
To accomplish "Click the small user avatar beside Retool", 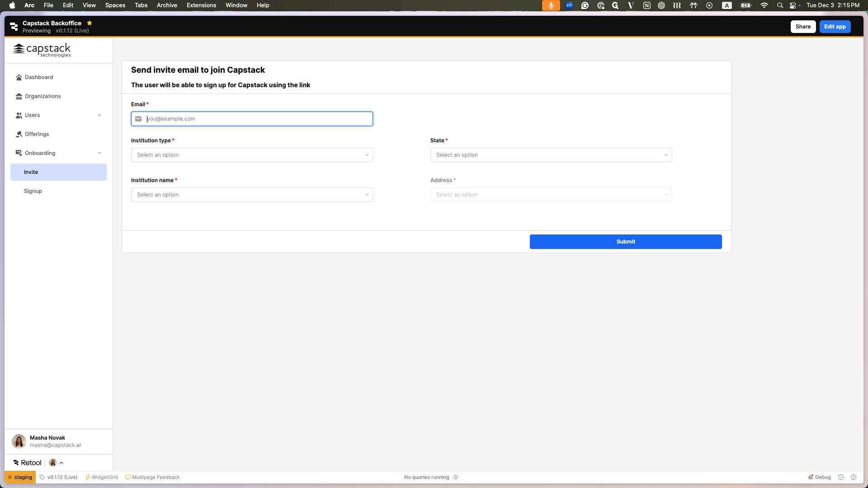I will pos(53,463).
